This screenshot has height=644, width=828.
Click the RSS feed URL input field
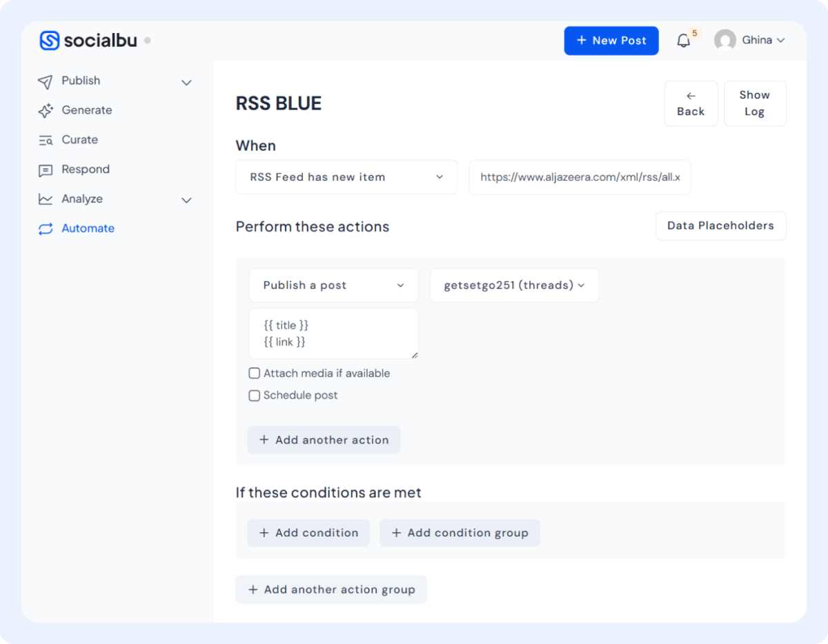(x=580, y=177)
